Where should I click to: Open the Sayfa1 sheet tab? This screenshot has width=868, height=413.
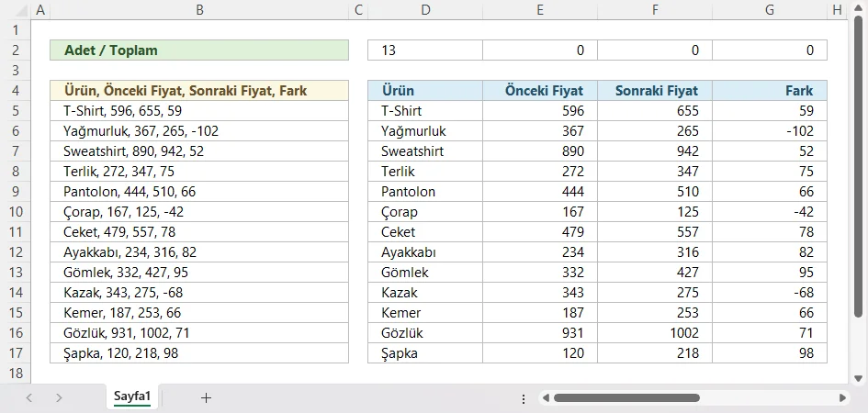pyautogui.click(x=132, y=396)
